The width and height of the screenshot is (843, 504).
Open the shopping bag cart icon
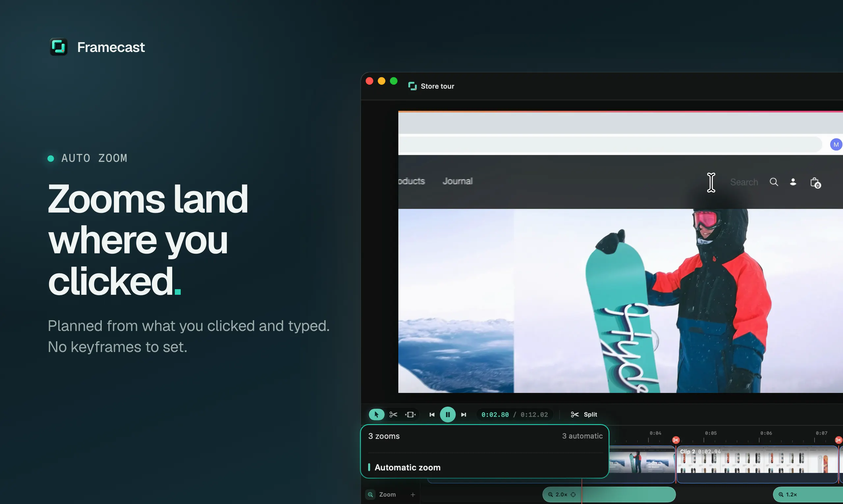coord(815,183)
